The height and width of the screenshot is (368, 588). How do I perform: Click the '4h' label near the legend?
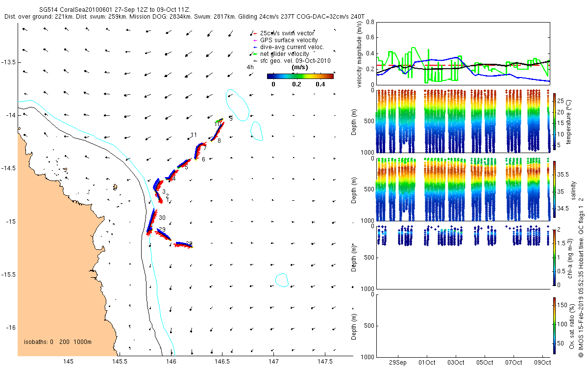(x=250, y=67)
